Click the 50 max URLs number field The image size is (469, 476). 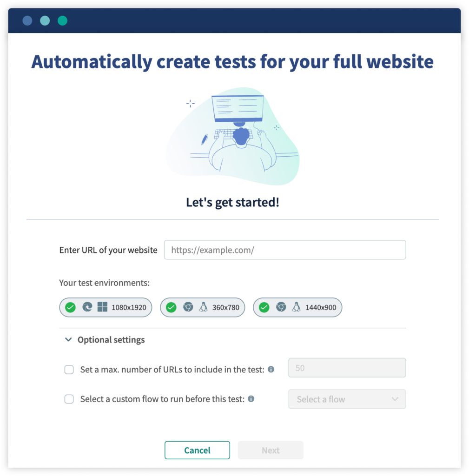pyautogui.click(x=347, y=367)
